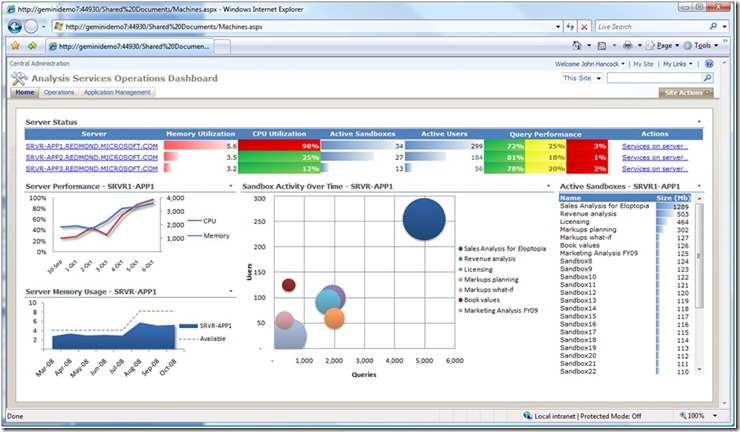This screenshot has height=432, width=740.
Task: Click the Size (Mb) column header
Action: coord(673,198)
